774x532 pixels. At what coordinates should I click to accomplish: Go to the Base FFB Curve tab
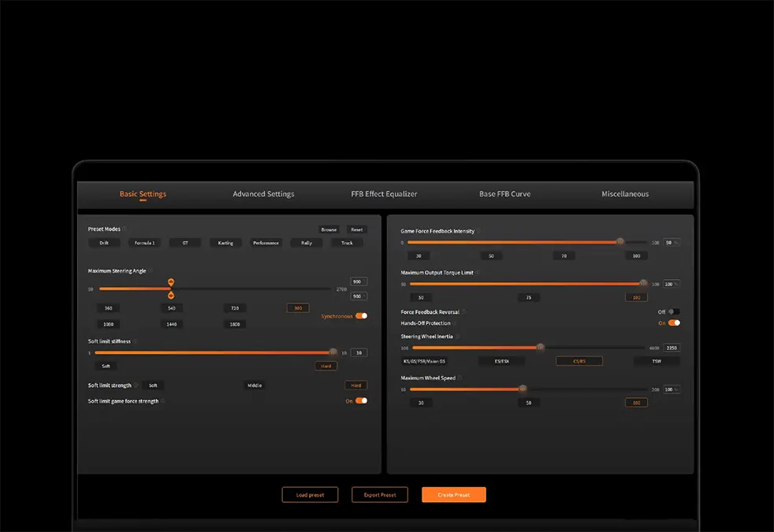pos(504,194)
